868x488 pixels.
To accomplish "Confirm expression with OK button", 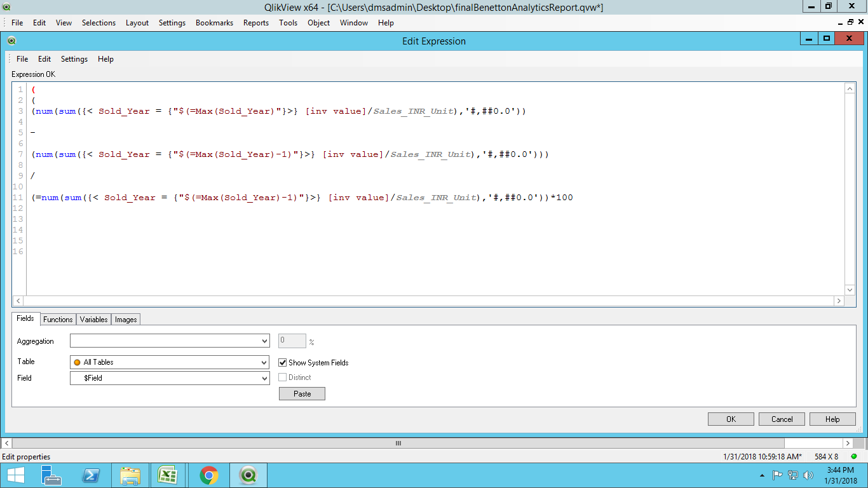I will [731, 419].
